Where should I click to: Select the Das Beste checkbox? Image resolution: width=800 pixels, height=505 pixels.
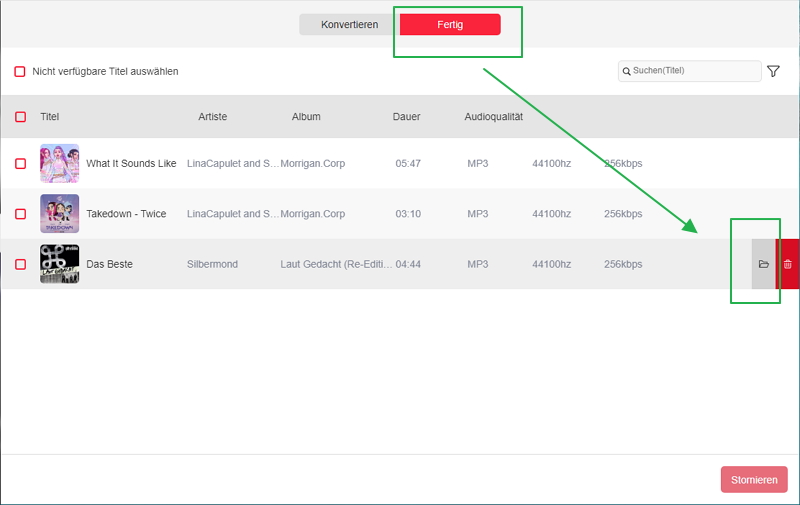tap(20, 264)
